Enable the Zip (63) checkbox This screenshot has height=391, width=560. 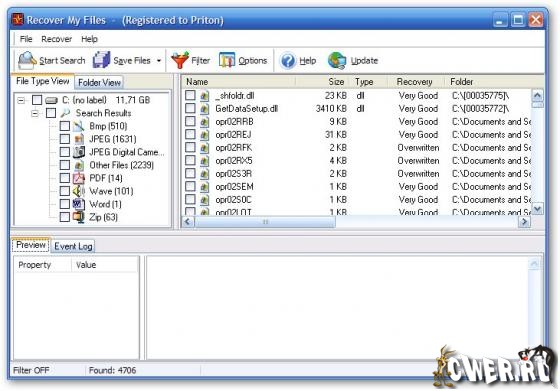click(65, 217)
